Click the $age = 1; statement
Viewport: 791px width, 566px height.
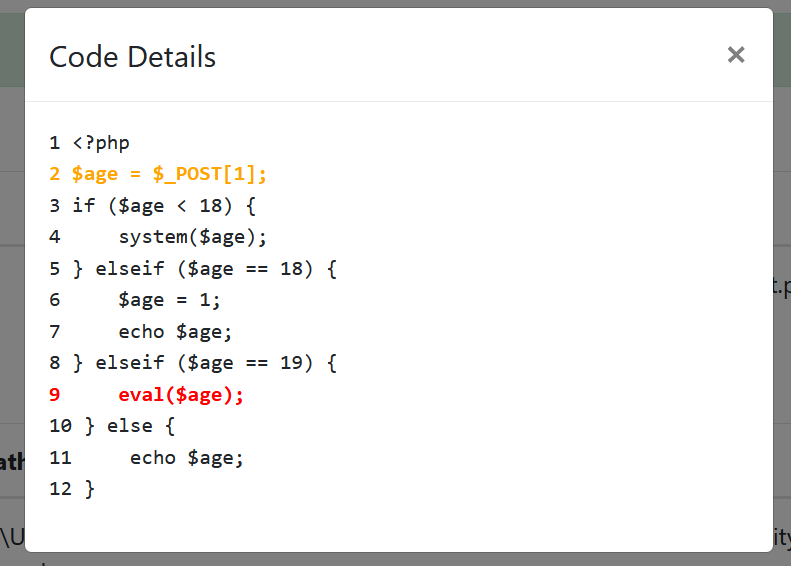(x=169, y=300)
